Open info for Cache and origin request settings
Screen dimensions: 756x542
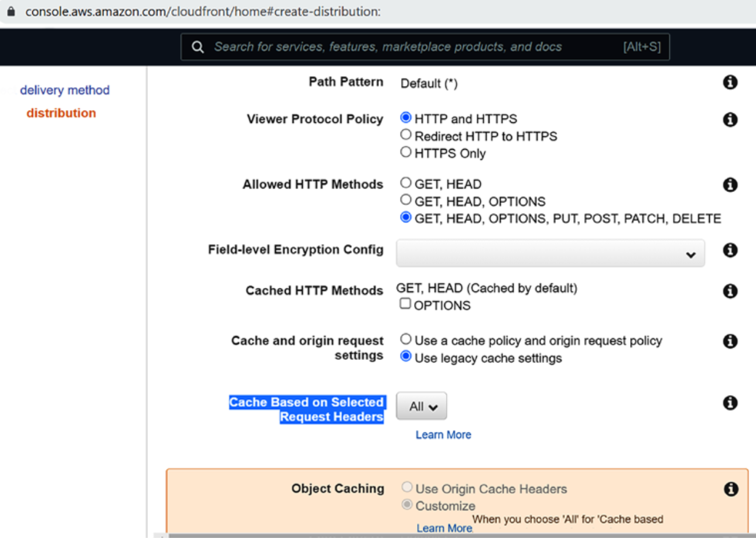click(x=730, y=341)
